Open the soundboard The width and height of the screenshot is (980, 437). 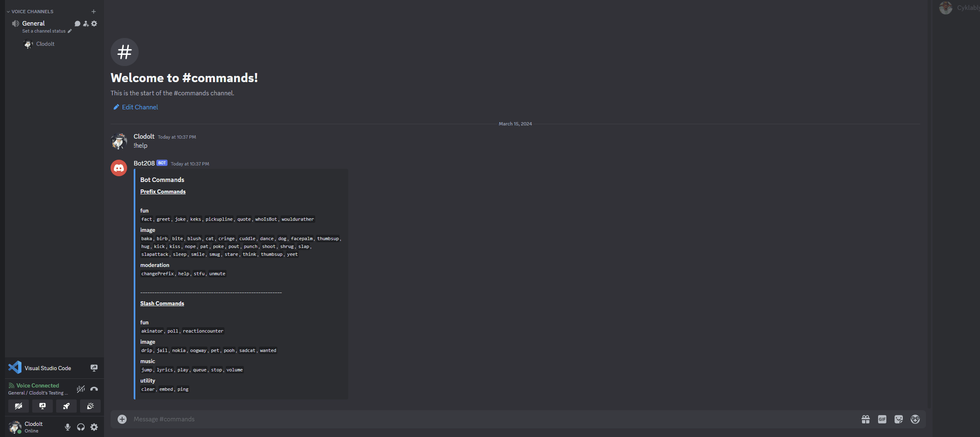90,406
